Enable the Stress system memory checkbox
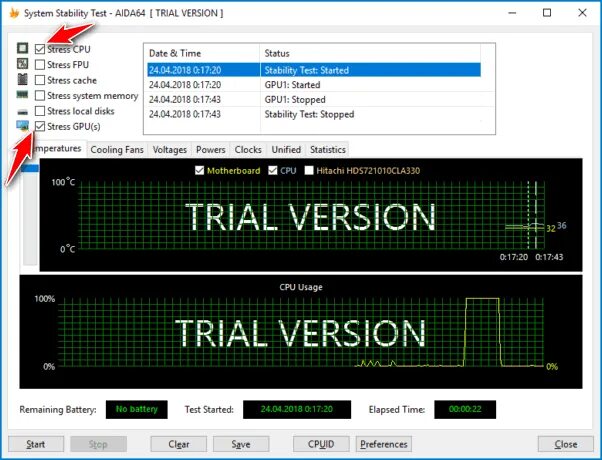Viewport: 602px width, 460px height. (x=40, y=95)
